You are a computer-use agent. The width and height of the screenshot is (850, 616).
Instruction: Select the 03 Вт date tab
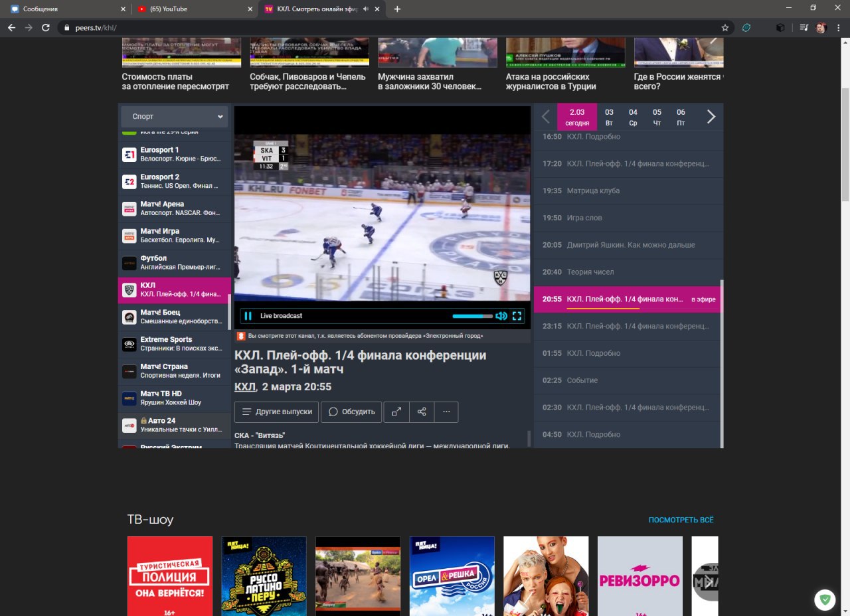click(x=609, y=117)
